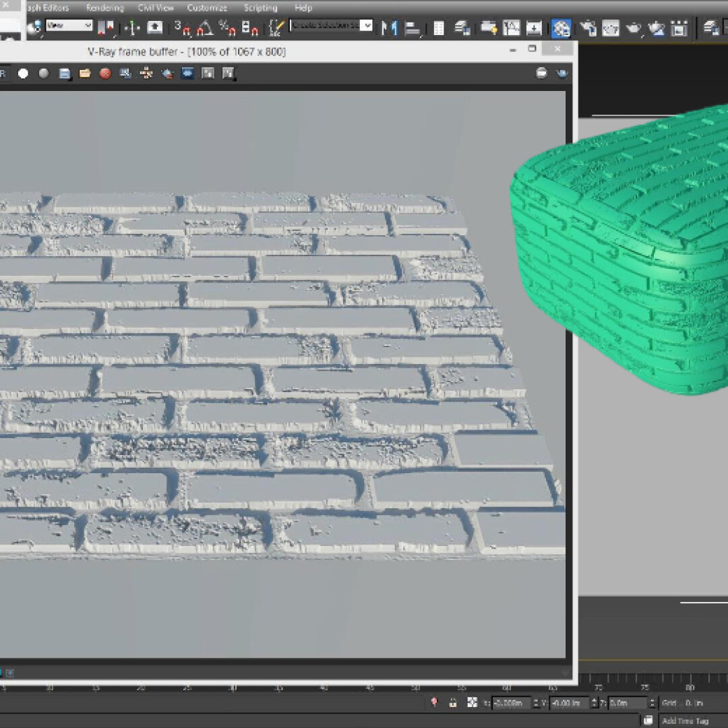Viewport: 728px width, 728px height.
Task: Toggle the Angle Snap button
Action: pyautogui.click(x=205, y=28)
